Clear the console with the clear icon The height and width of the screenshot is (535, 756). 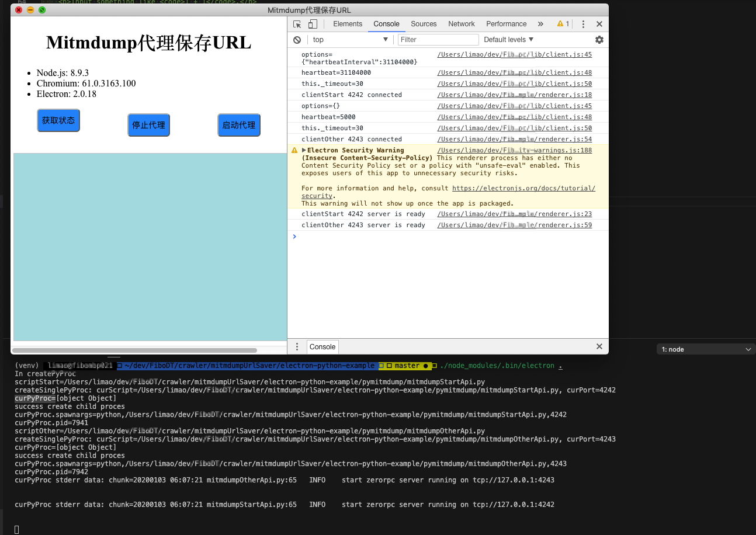tap(297, 40)
